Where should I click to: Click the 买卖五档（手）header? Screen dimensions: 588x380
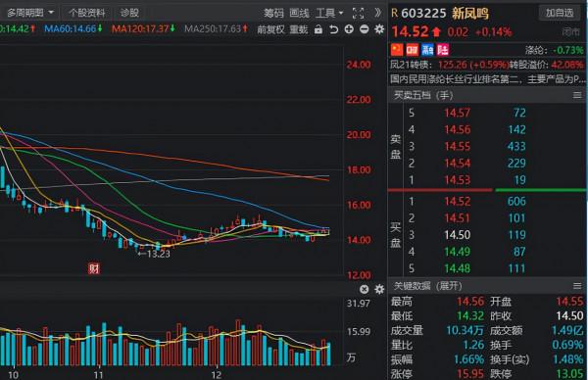[423, 95]
